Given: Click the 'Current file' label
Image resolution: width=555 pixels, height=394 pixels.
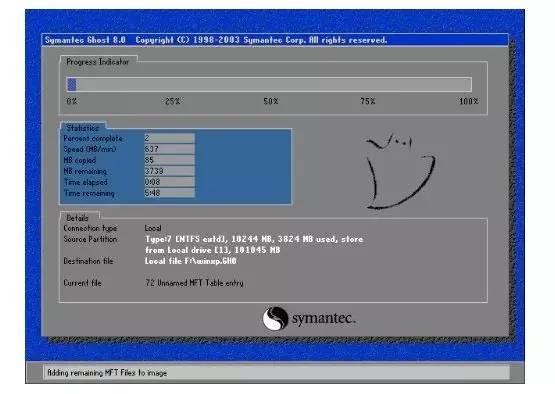Looking at the screenshot, I should click(x=82, y=283).
